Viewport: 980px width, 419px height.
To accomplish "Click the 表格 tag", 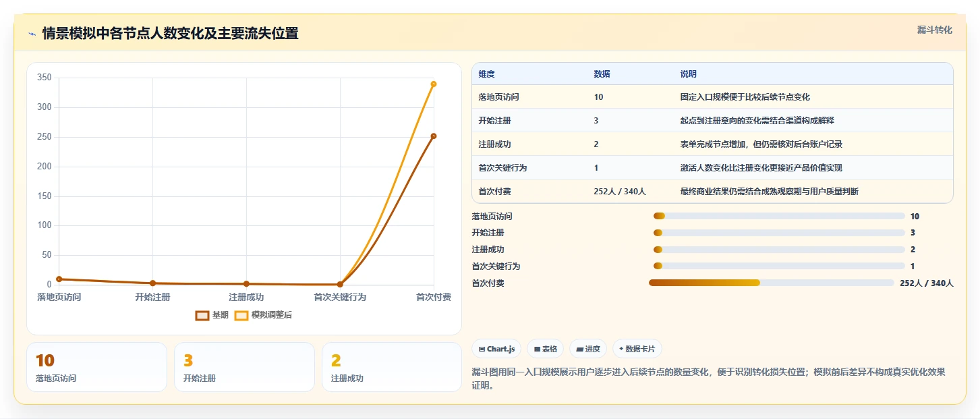I will pos(545,349).
